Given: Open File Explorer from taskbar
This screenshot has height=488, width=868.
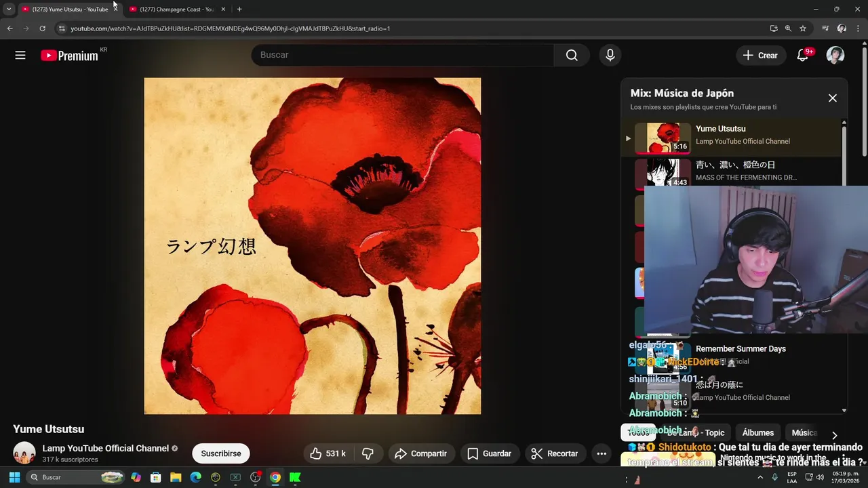Looking at the screenshot, I should click(x=176, y=477).
